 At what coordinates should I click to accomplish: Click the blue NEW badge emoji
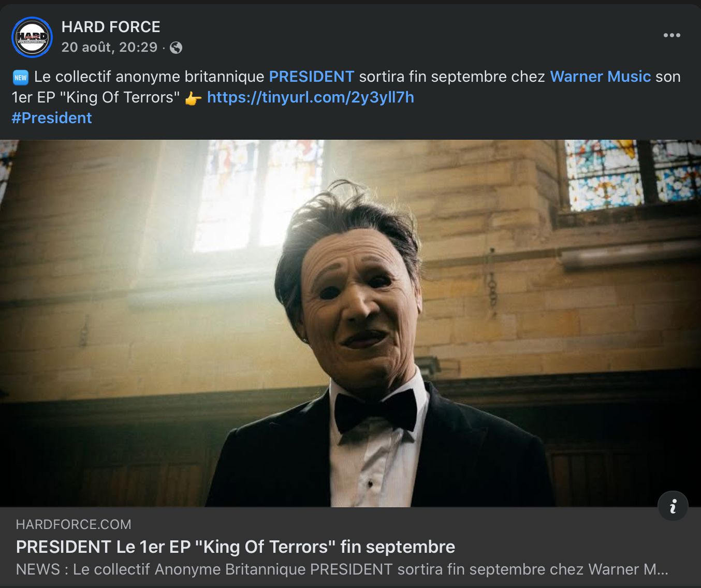click(20, 78)
